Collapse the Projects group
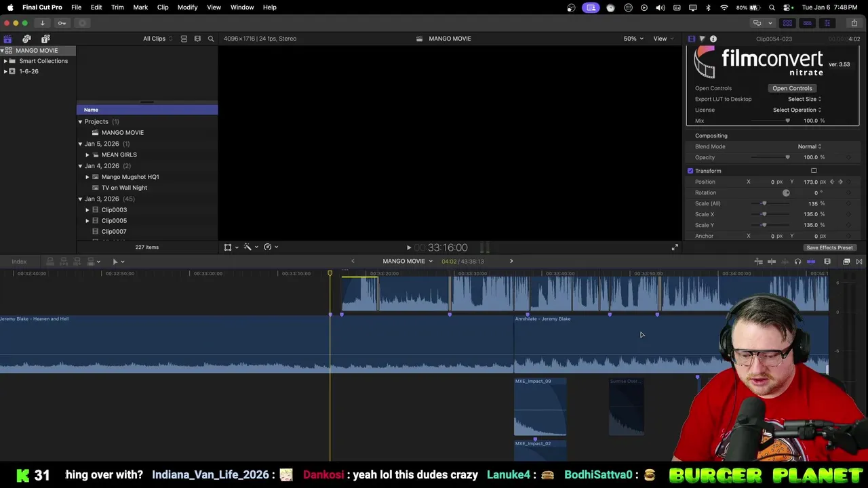 tap(80, 122)
